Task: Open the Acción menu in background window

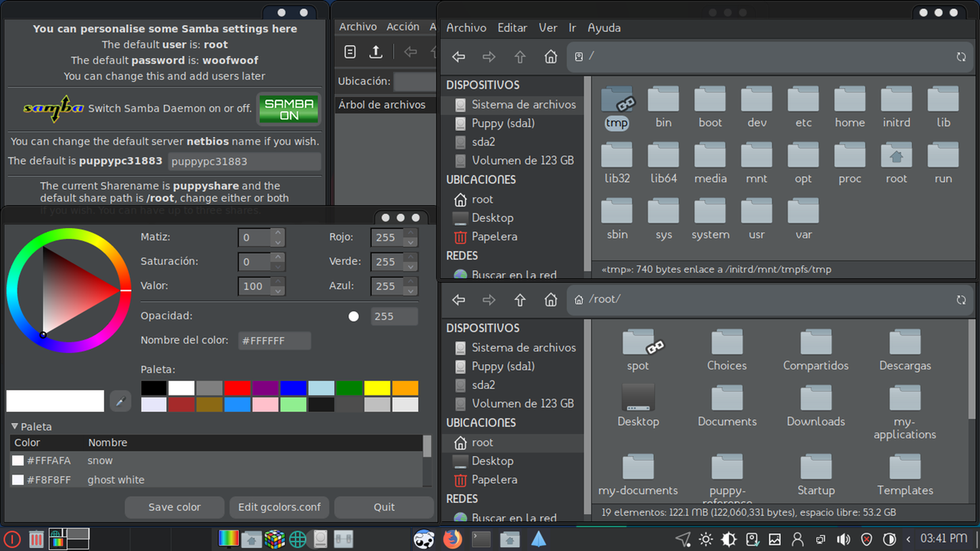Action: coord(403,27)
